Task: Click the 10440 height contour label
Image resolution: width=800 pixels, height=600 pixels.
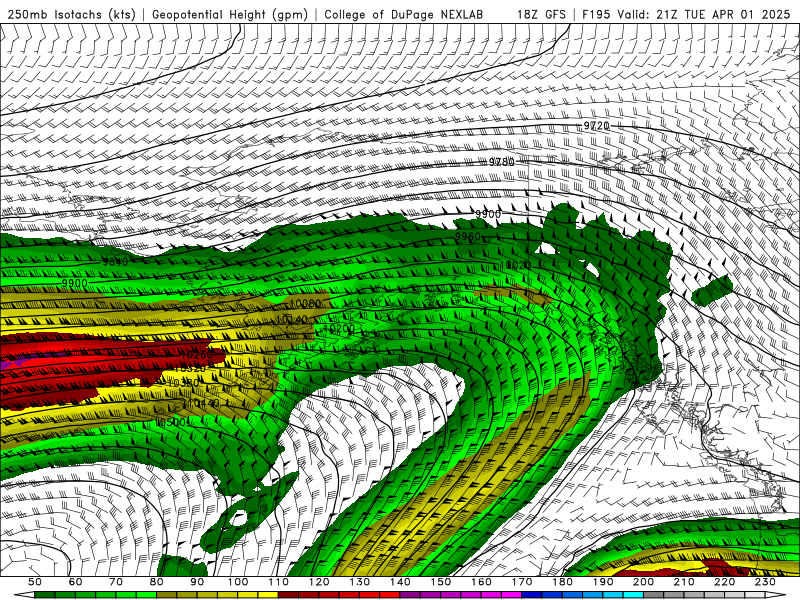Action: (x=203, y=403)
